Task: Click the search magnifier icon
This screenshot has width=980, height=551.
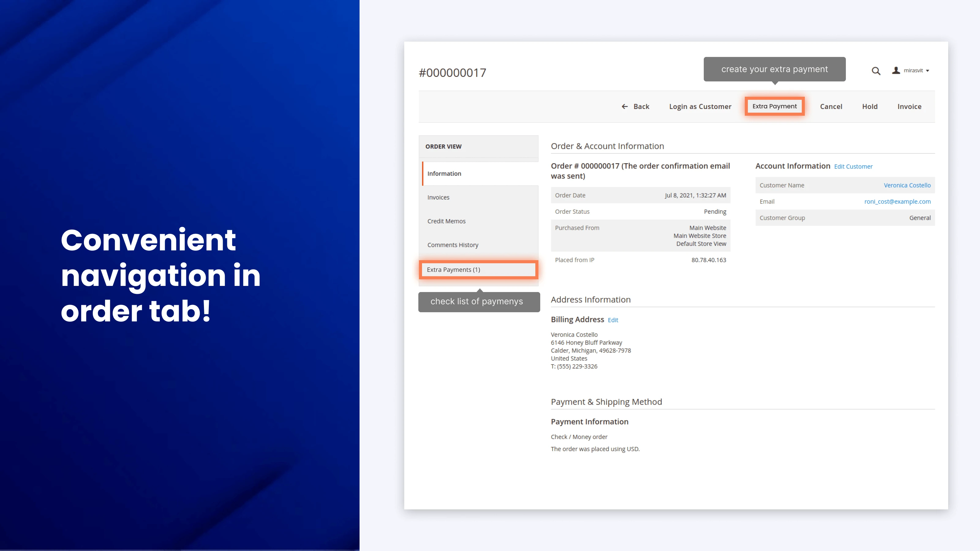Action: tap(876, 71)
